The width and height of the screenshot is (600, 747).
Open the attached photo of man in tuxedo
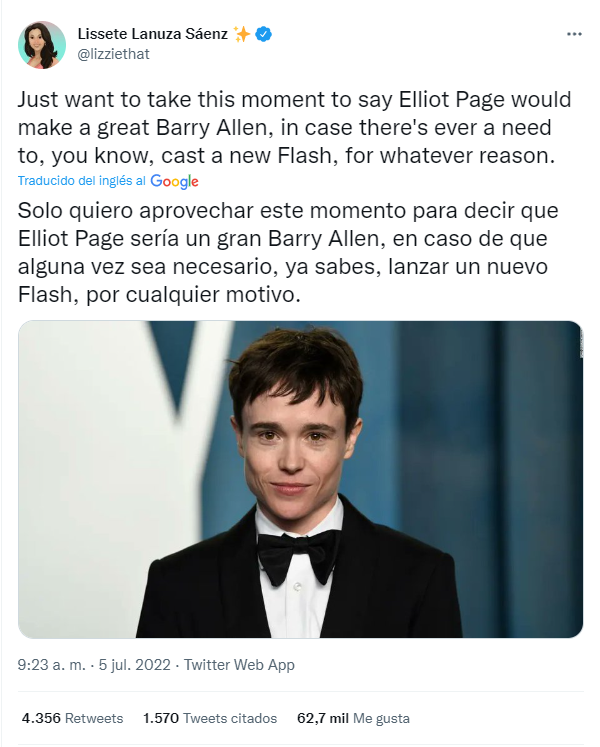point(300,479)
